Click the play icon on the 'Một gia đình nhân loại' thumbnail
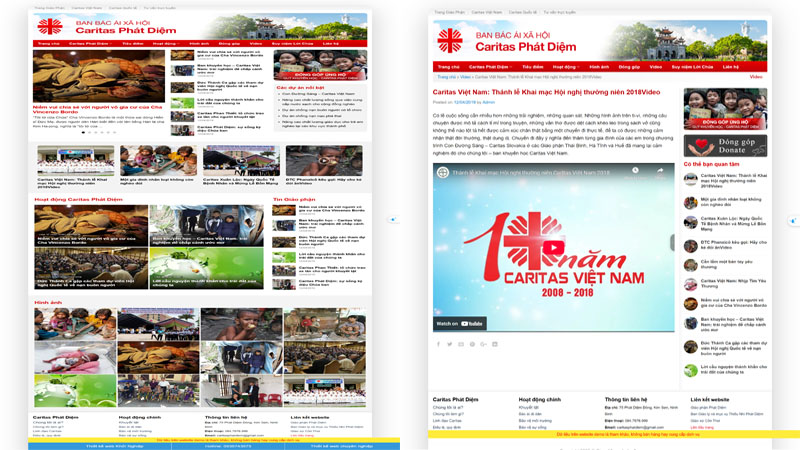The image size is (800, 450). (x=158, y=160)
